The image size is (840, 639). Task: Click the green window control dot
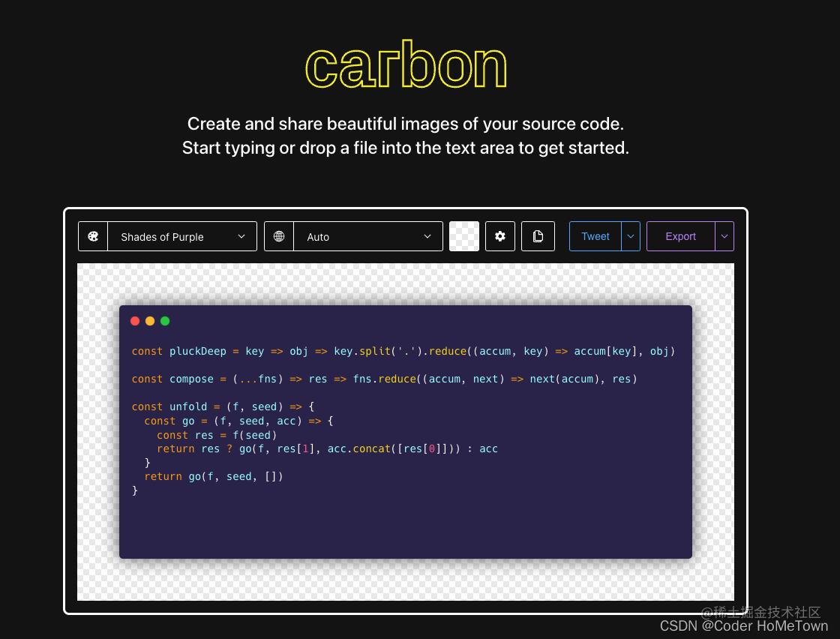pyautogui.click(x=165, y=321)
